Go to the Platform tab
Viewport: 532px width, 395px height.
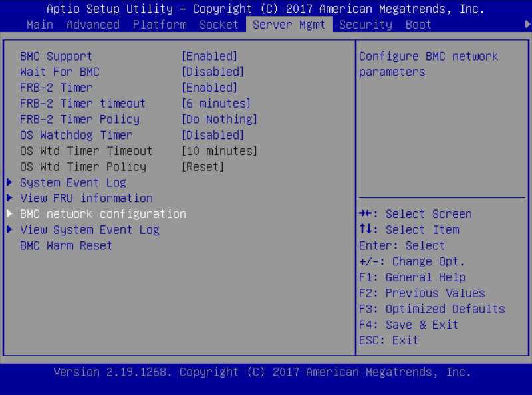point(160,25)
